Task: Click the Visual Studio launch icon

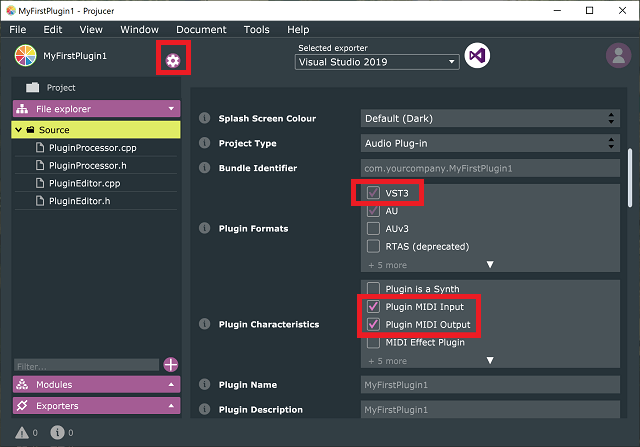Action: (x=477, y=56)
